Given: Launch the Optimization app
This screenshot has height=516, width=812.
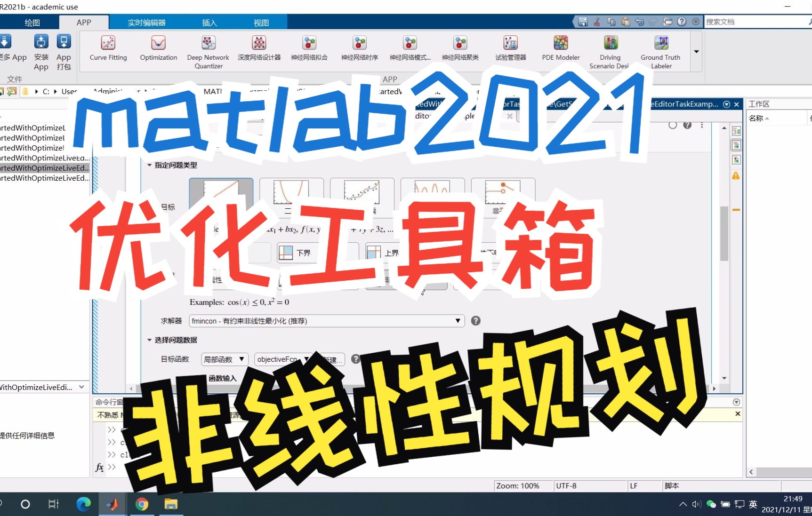Looking at the screenshot, I should pos(159,48).
